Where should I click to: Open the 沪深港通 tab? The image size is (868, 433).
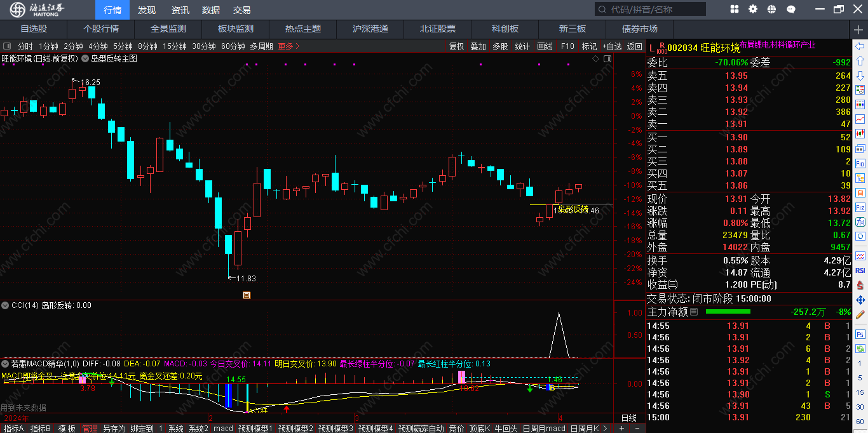[x=370, y=29]
